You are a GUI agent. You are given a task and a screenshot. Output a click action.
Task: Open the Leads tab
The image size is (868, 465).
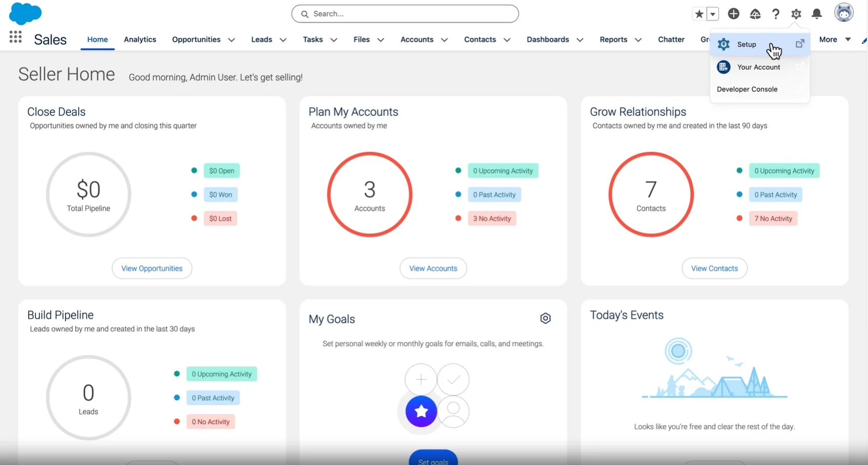[x=262, y=39]
